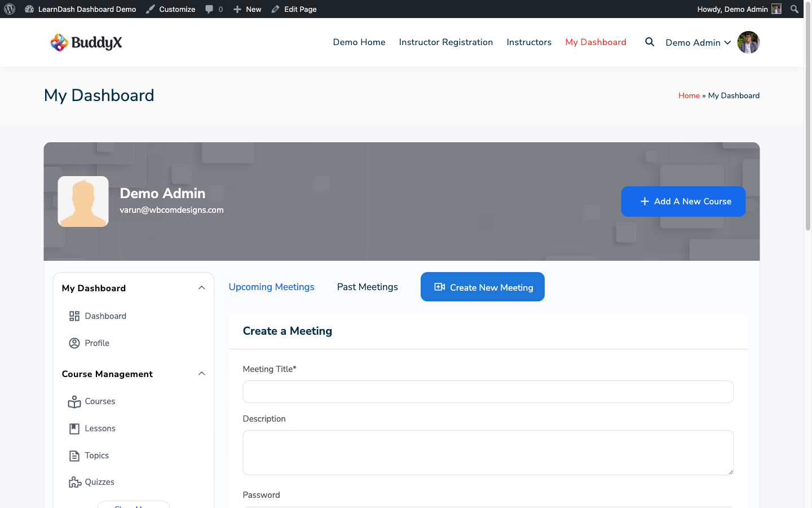812x508 pixels.
Task: Collapse the Course Management section
Action: [x=201, y=373]
